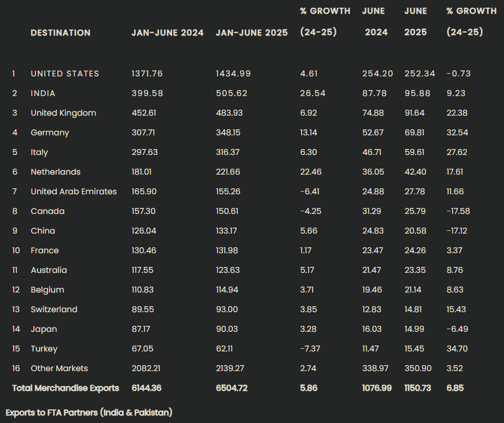Select the Belgium row label
This screenshot has height=423, width=504.
47,290
